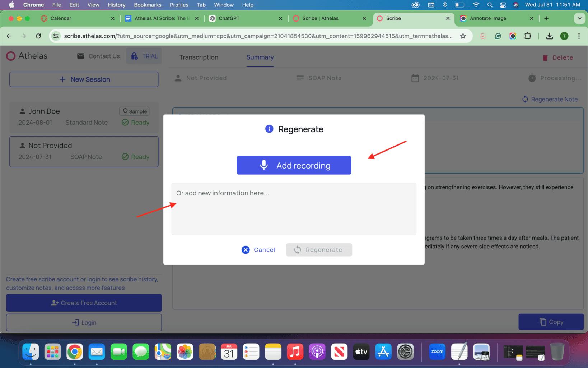Click the scribe.athelas.com address bar

[x=258, y=36]
